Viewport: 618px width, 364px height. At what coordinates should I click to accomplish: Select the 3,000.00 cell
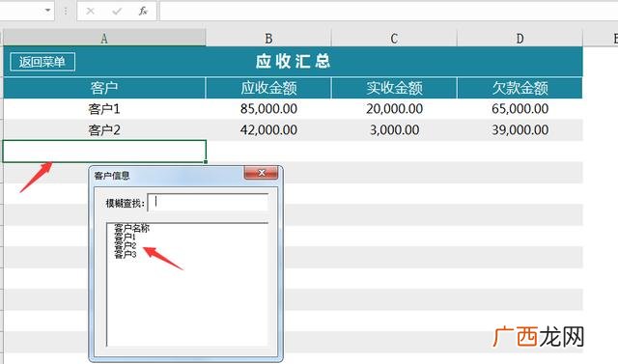[394, 130]
